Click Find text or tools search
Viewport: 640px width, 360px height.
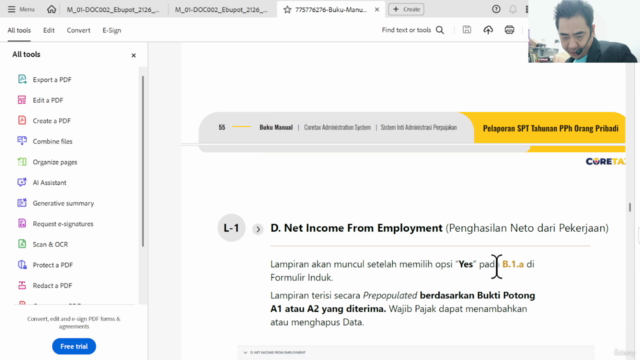point(406,30)
